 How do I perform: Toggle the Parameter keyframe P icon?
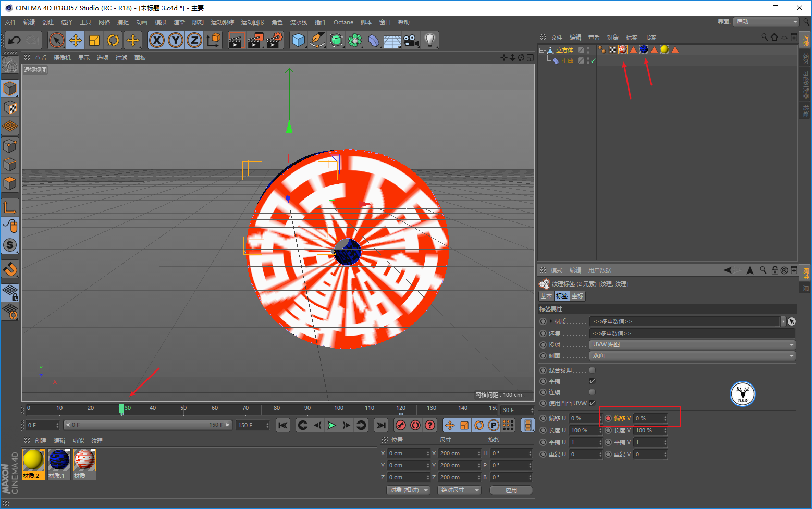click(494, 425)
